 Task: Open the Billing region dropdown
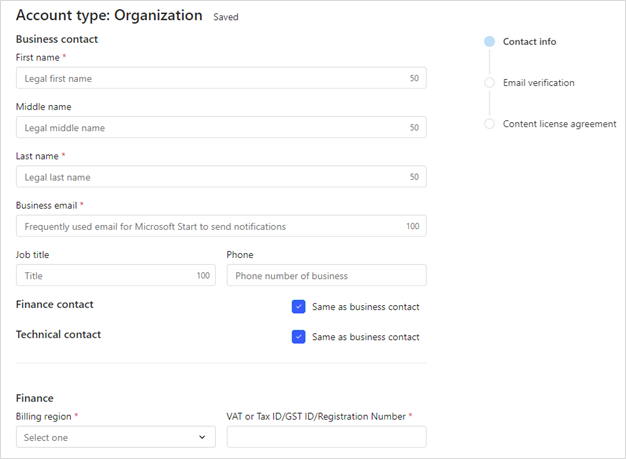point(115,437)
